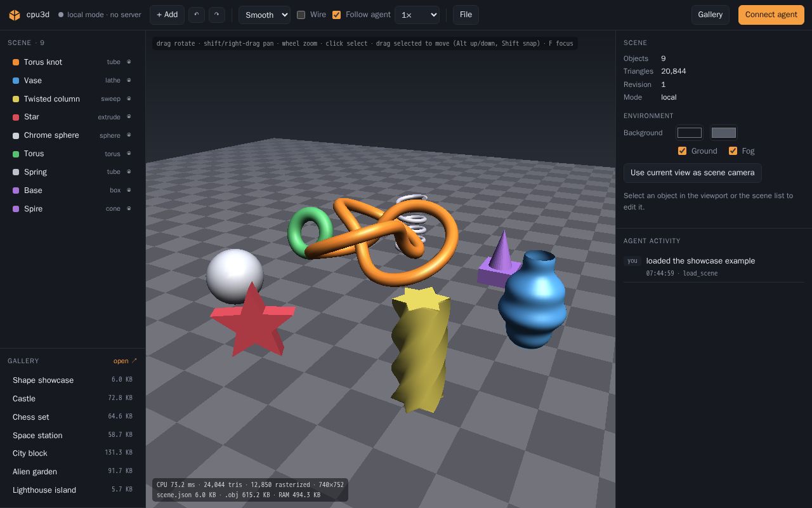Load the Alien garden gallery scene
Screen dimensions: 812x508
(x=72, y=472)
